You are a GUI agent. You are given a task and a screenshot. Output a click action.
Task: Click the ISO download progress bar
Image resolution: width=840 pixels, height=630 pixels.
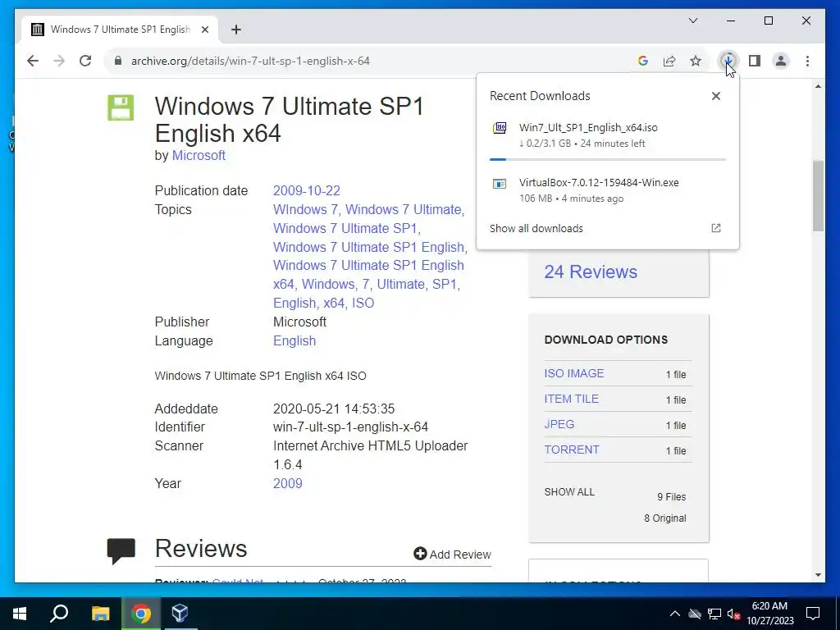click(608, 159)
